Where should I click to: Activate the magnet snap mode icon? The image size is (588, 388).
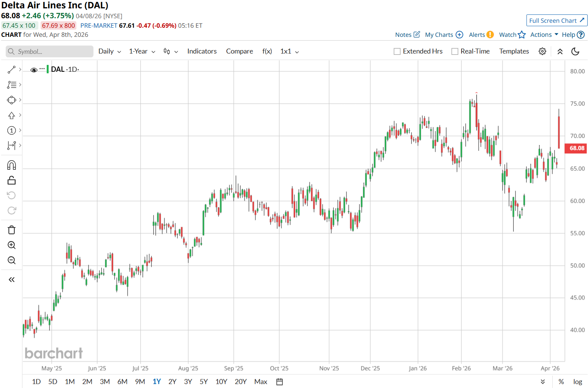11,165
